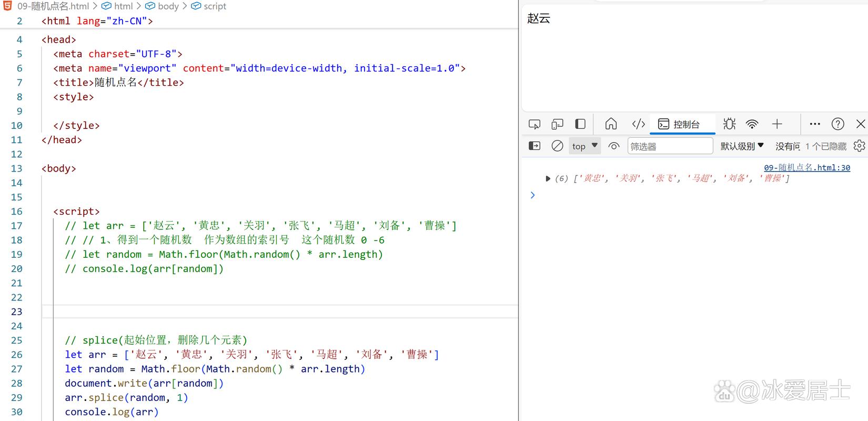Click the 09-随机点名.html breadcrumb item

(x=53, y=6)
